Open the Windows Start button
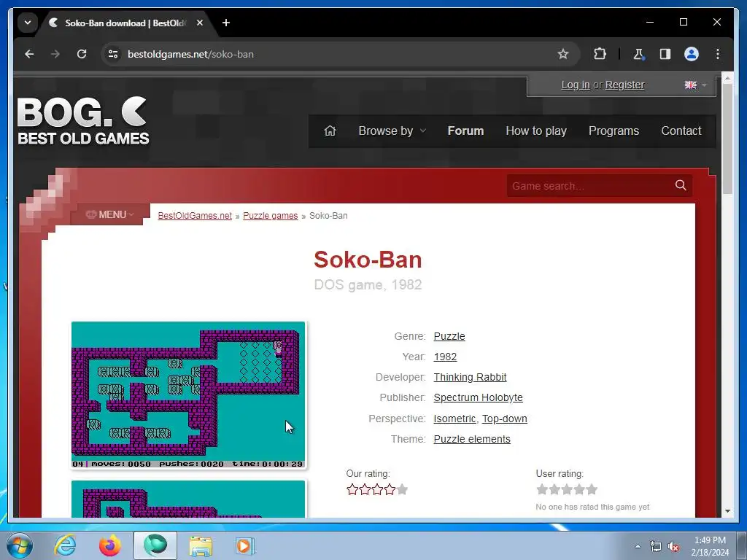This screenshot has width=747, height=560. (x=20, y=545)
